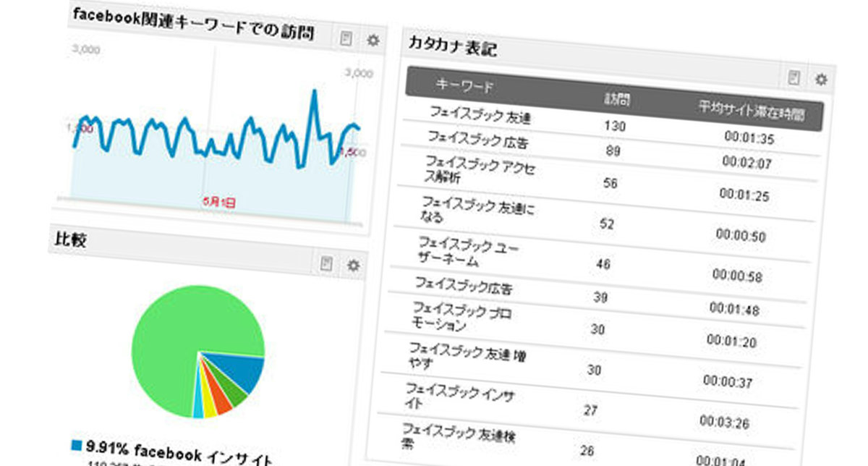This screenshot has height=466, width=868.
Task: Click the time value 00:02:07
Action: [x=746, y=164]
